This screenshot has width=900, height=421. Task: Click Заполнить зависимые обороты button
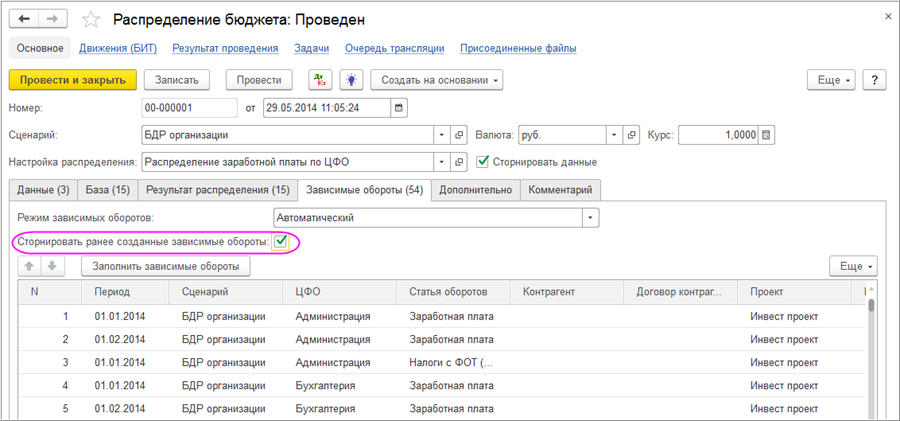click(x=165, y=266)
